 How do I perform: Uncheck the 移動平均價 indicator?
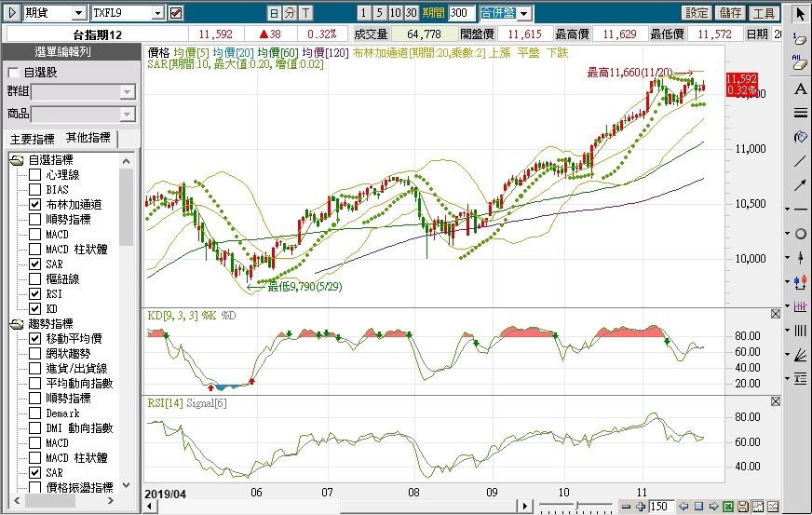pyautogui.click(x=34, y=338)
